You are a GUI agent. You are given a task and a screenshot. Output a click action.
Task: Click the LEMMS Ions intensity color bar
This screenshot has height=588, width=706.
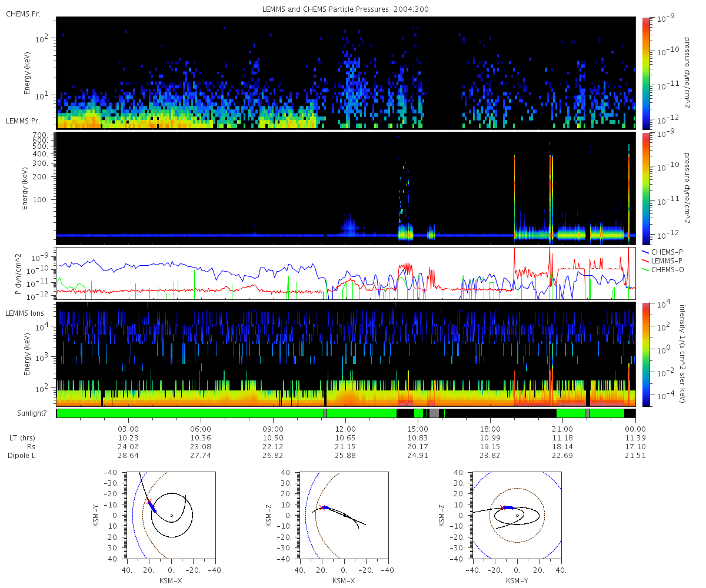pyautogui.click(x=645, y=355)
